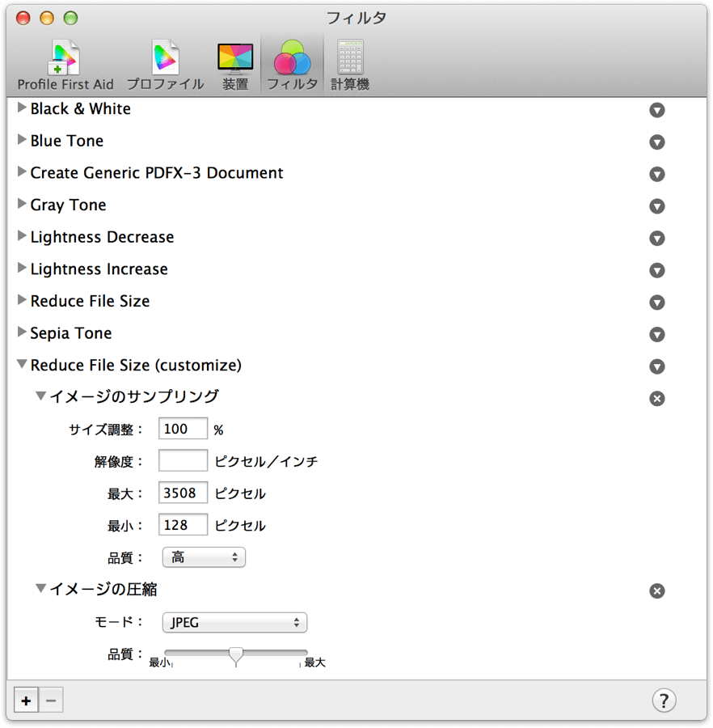Select the Lightness Decrease filter name

tap(102, 237)
